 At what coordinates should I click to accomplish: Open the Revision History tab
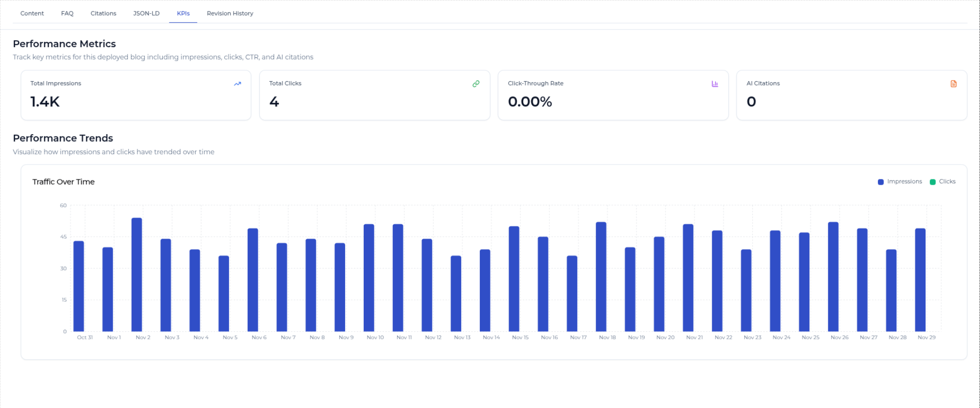point(230,13)
